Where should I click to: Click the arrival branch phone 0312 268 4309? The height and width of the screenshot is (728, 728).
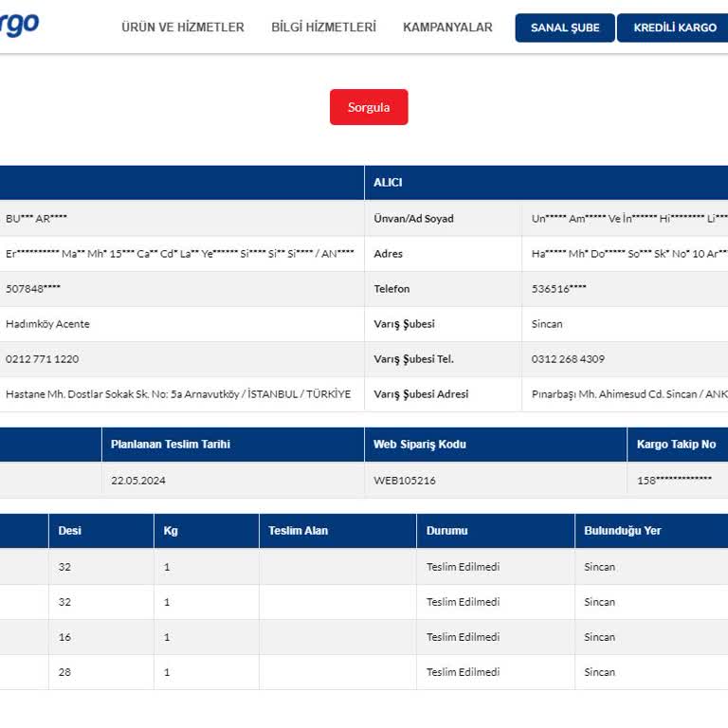pos(568,359)
